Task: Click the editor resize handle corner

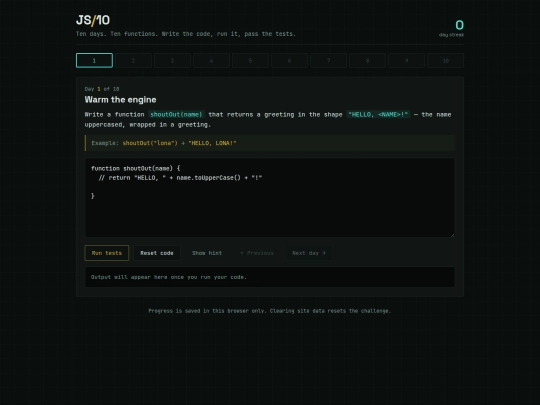Action: point(452,235)
